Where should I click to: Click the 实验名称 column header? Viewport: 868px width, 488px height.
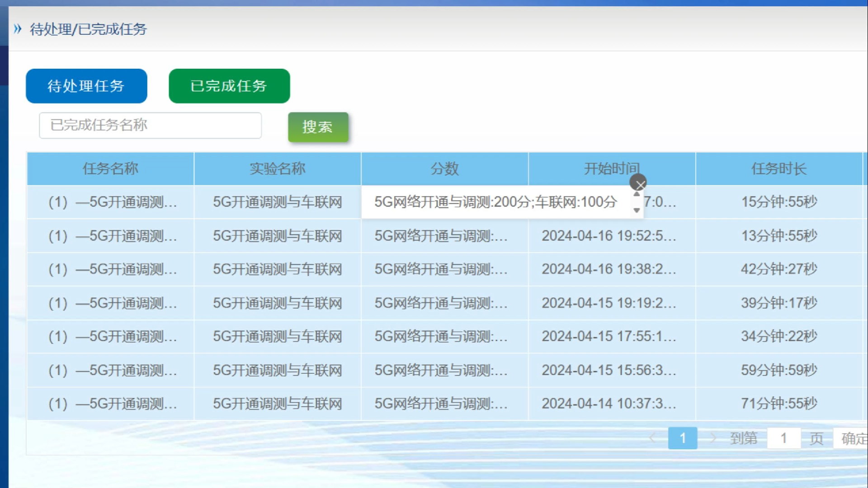[x=278, y=169]
